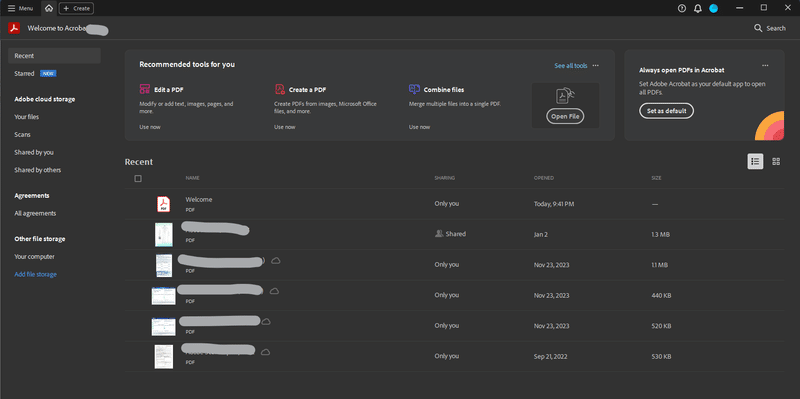This screenshot has height=399, width=800.
Task: Open the blue account profile avatar
Action: [x=713, y=8]
